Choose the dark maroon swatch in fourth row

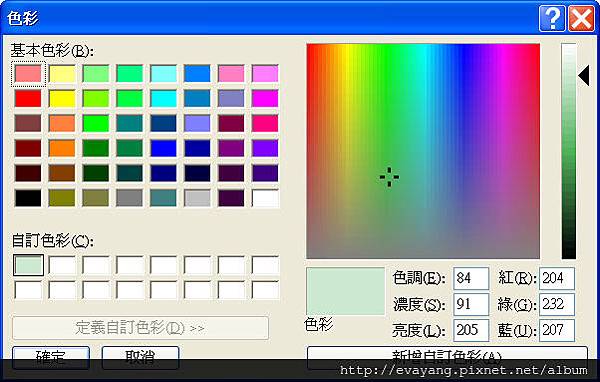28,149
